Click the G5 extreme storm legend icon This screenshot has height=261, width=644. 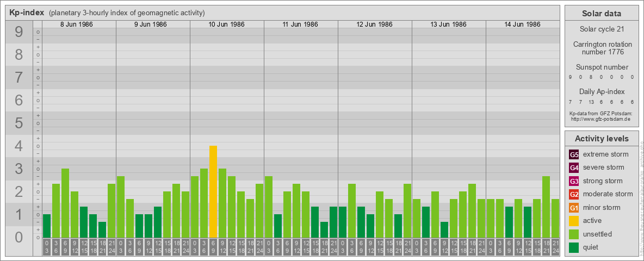point(574,154)
